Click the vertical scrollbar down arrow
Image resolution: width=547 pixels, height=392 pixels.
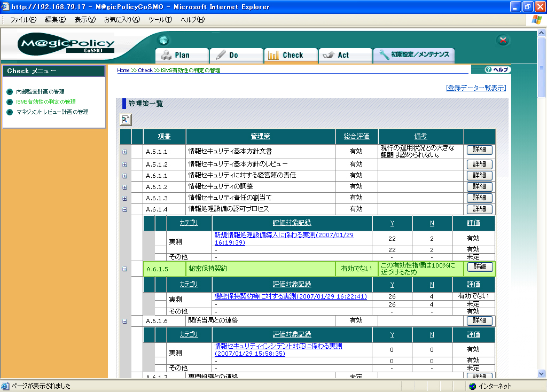coord(542,374)
